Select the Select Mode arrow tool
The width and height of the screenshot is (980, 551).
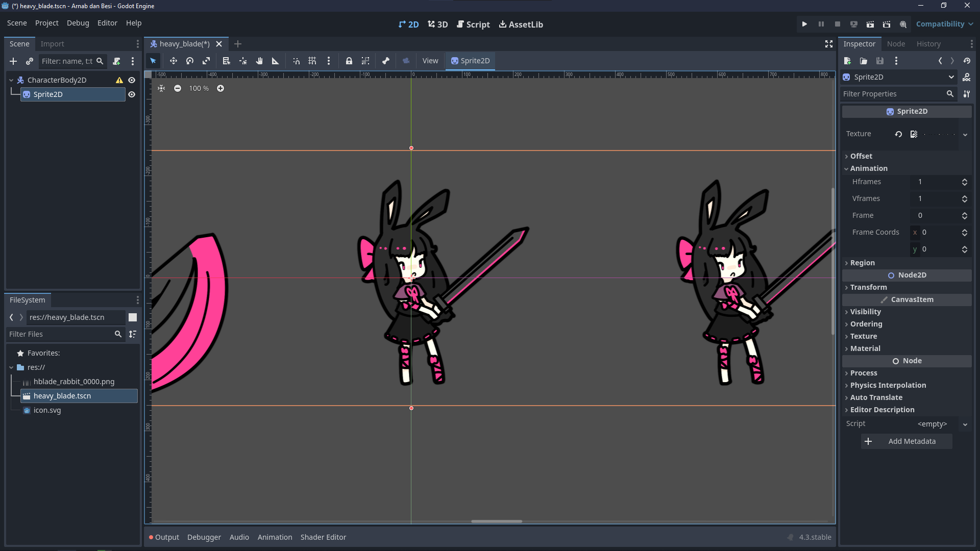pos(153,61)
